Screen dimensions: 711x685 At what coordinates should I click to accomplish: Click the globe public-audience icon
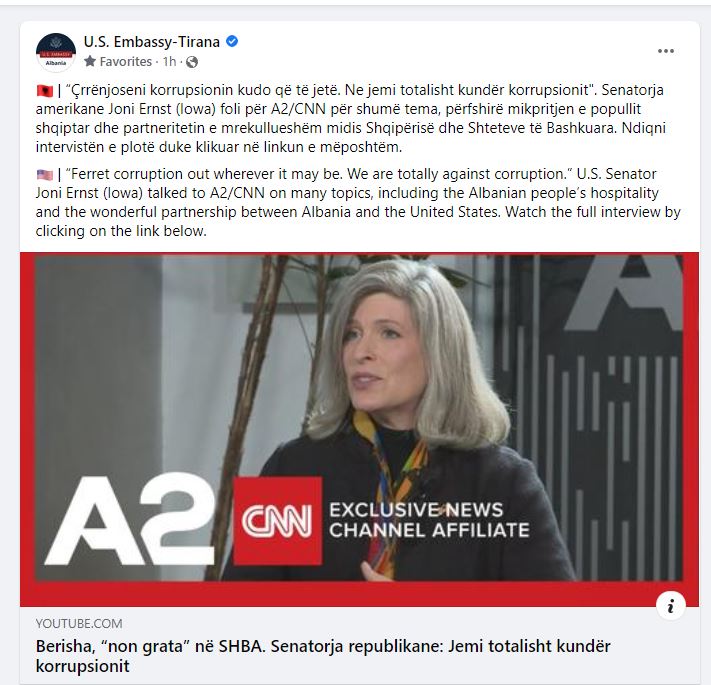tap(192, 62)
